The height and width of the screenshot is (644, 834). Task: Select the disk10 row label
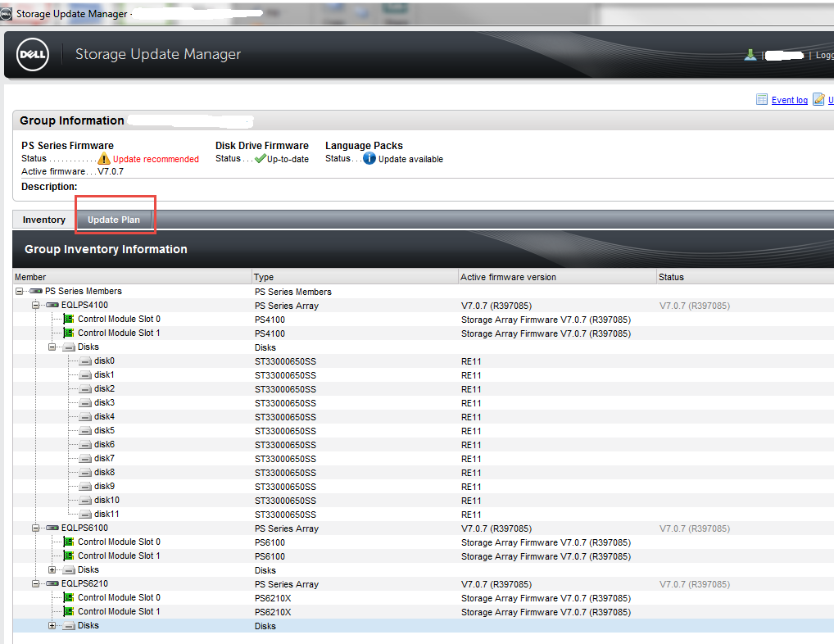(107, 500)
